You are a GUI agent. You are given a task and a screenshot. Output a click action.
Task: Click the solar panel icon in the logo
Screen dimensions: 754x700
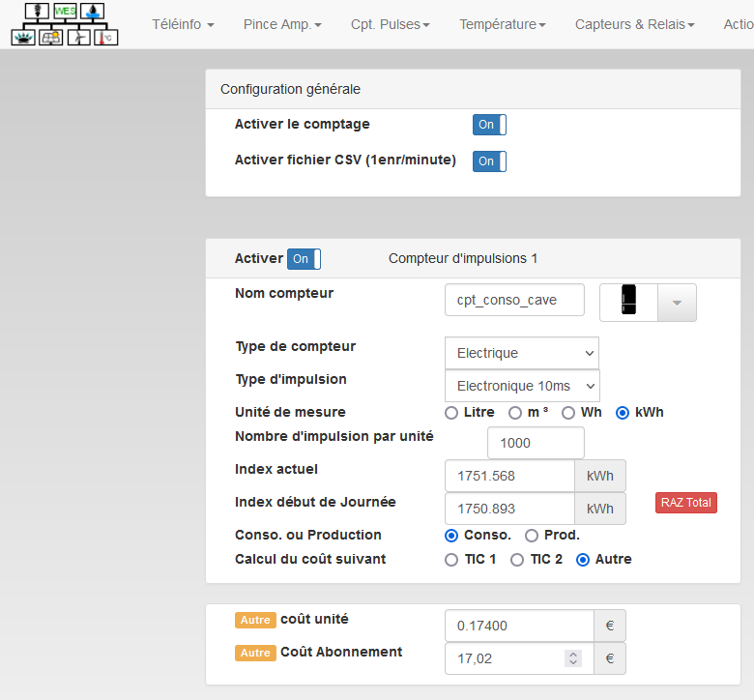pyautogui.click(x=51, y=37)
